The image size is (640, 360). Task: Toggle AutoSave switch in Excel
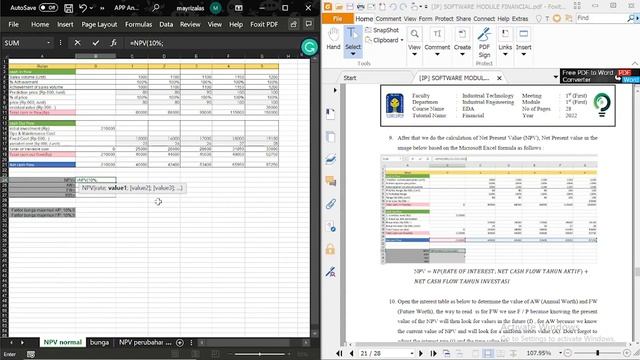pyautogui.click(x=48, y=8)
